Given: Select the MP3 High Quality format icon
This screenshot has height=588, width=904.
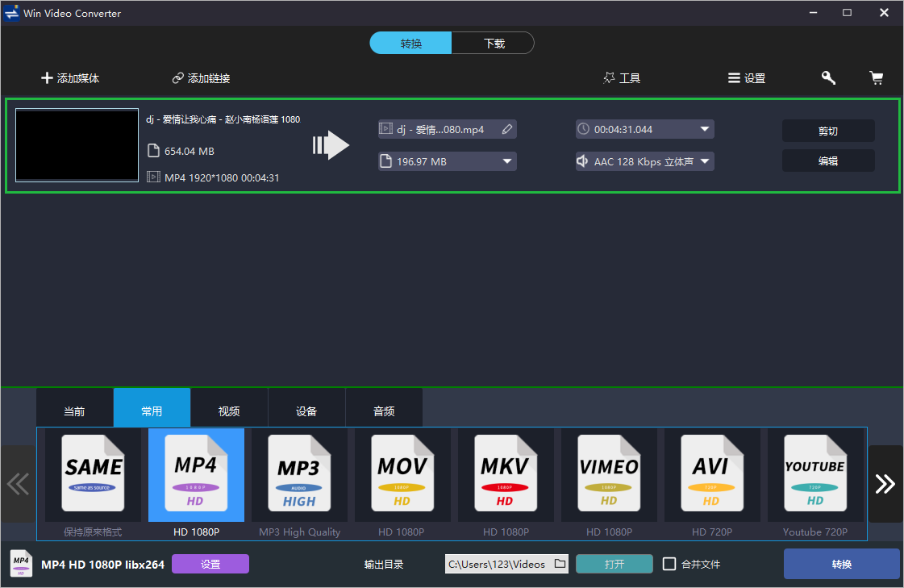Looking at the screenshot, I should pyautogui.click(x=299, y=473).
